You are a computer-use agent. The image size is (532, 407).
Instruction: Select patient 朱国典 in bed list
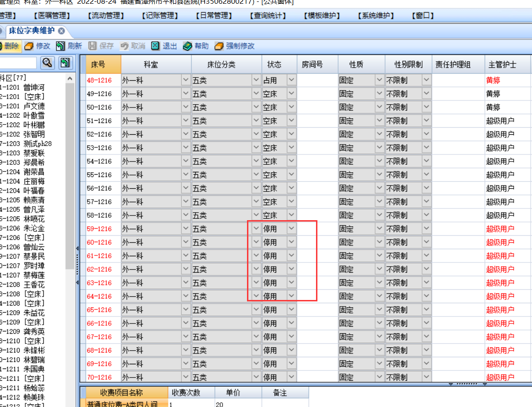coord(23,369)
